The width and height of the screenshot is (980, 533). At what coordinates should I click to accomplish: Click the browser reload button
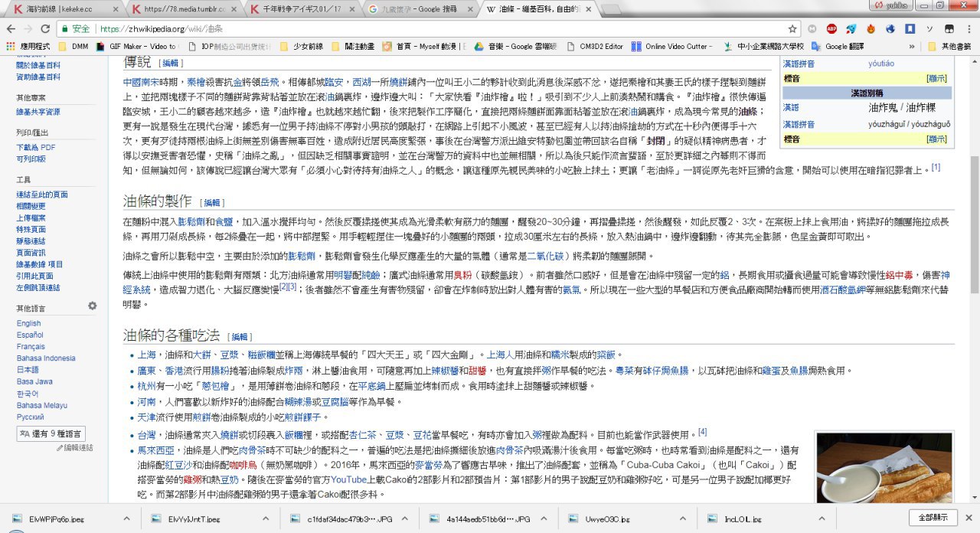tap(46, 29)
